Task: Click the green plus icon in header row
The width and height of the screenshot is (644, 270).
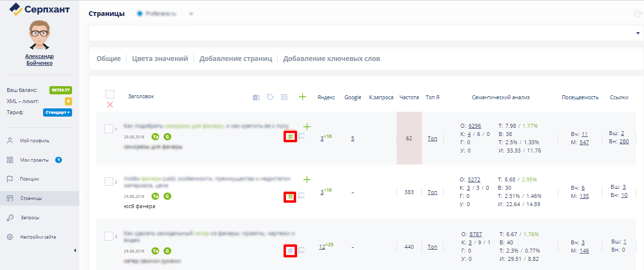Action: point(303,97)
